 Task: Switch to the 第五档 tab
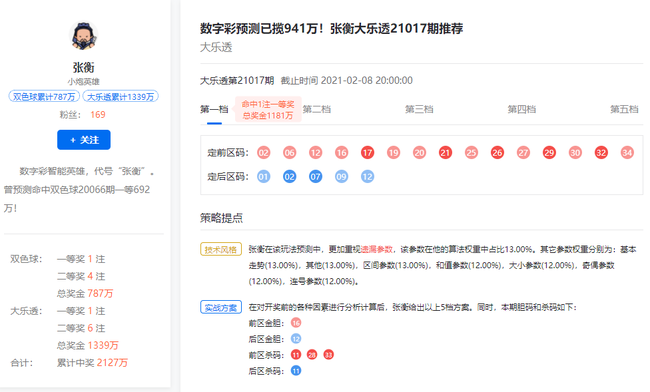[624, 109]
